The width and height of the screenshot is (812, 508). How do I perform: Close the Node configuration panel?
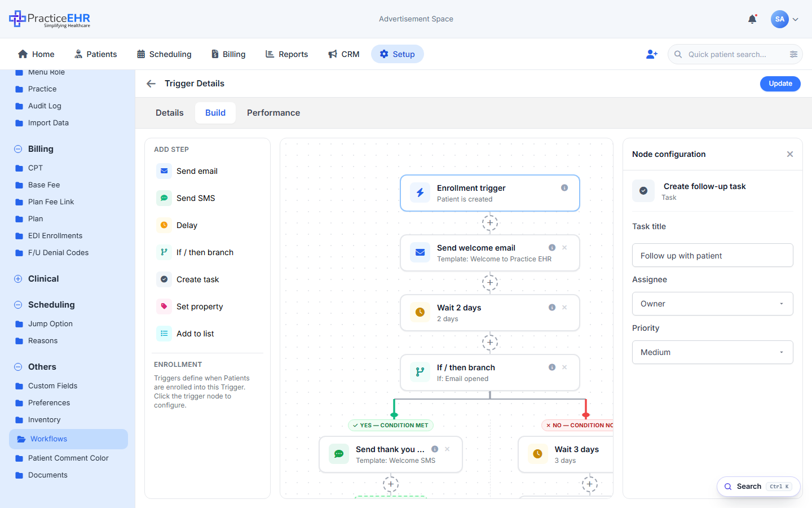pos(790,154)
